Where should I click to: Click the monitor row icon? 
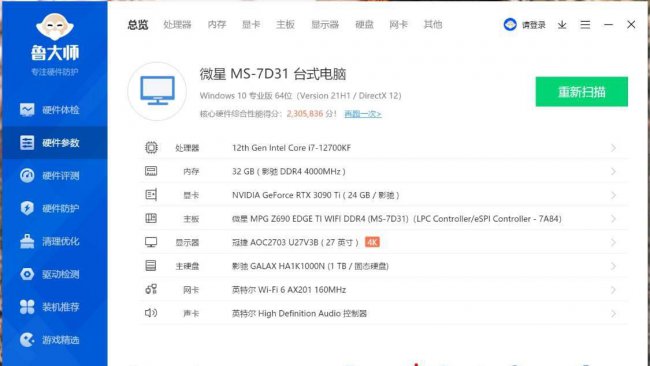point(151,242)
